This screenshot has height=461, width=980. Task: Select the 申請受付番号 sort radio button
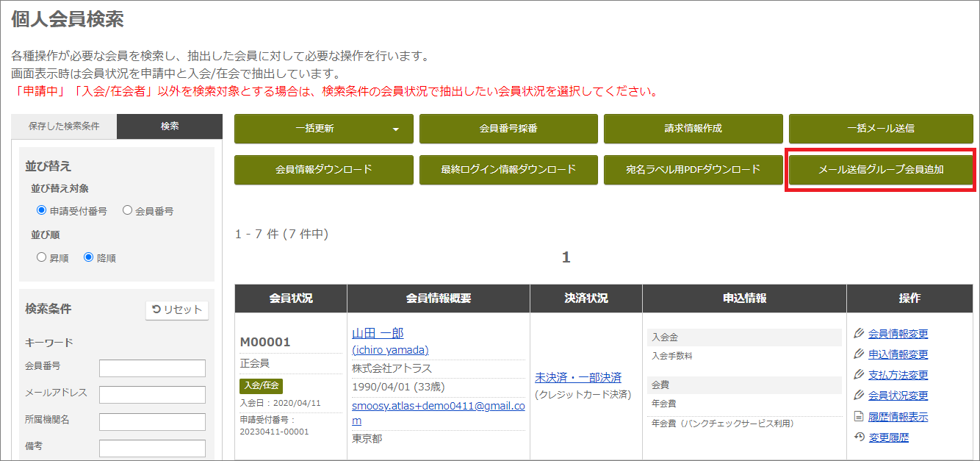pos(42,210)
